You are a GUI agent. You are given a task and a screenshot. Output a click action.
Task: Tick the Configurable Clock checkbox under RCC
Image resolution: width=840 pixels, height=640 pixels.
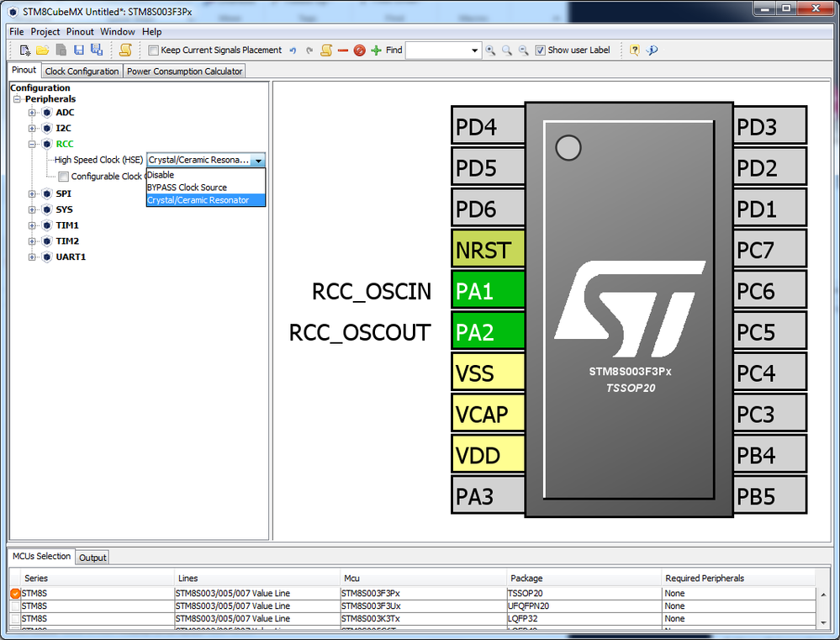[63, 177]
